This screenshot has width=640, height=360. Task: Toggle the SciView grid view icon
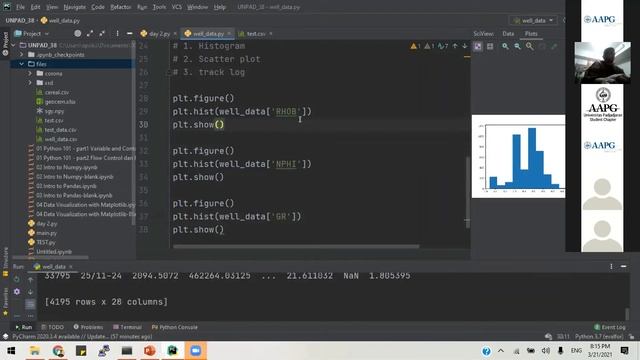pyautogui.click(x=490, y=46)
